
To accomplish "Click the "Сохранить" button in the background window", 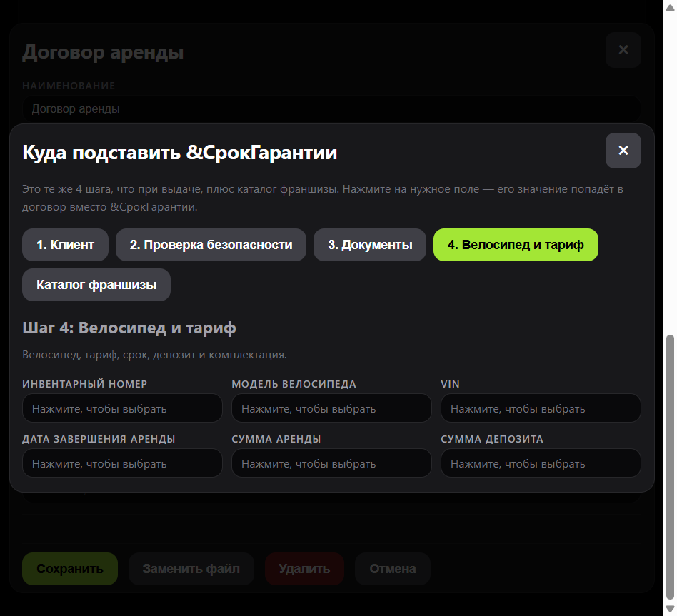I will pyautogui.click(x=70, y=569).
